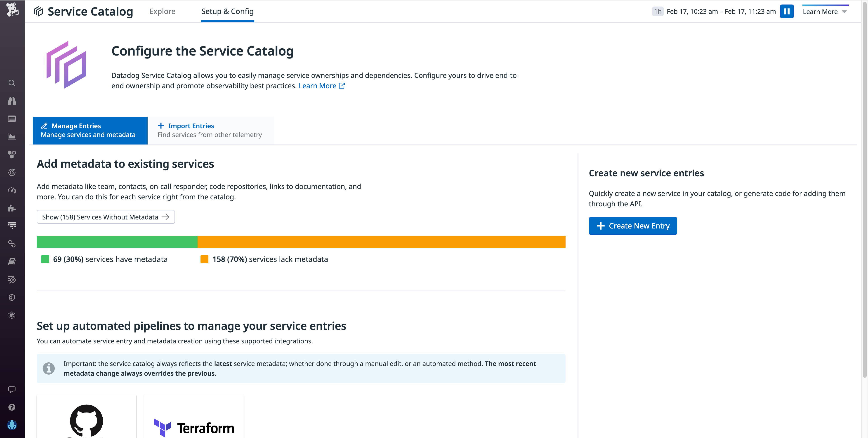Switch to the Explore tab
Image resolution: width=868 pixels, height=438 pixels.
tap(162, 11)
